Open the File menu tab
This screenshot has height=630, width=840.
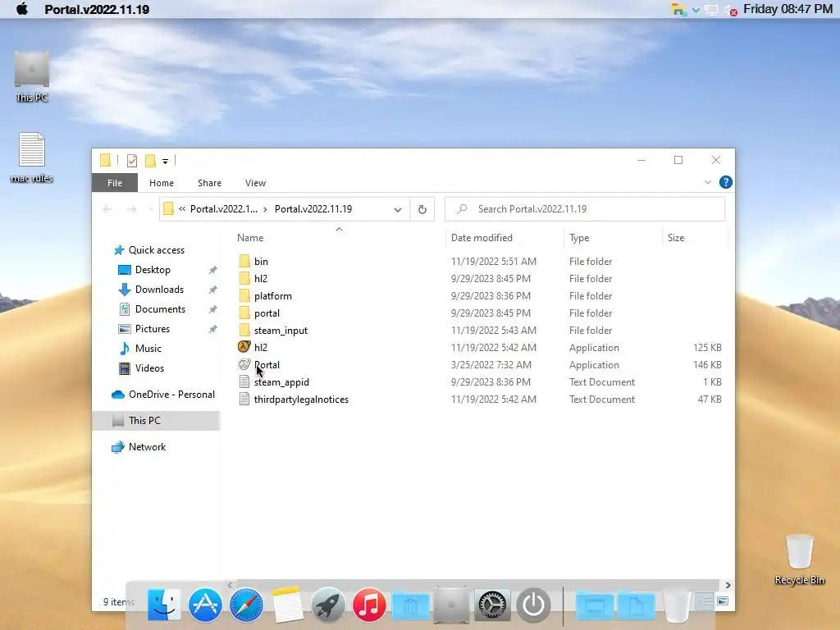115,183
